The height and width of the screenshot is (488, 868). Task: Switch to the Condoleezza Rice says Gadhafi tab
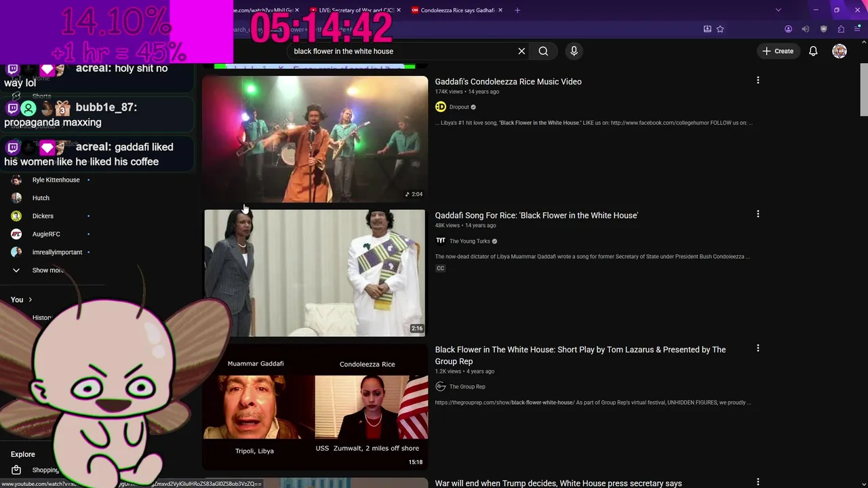pos(457,10)
